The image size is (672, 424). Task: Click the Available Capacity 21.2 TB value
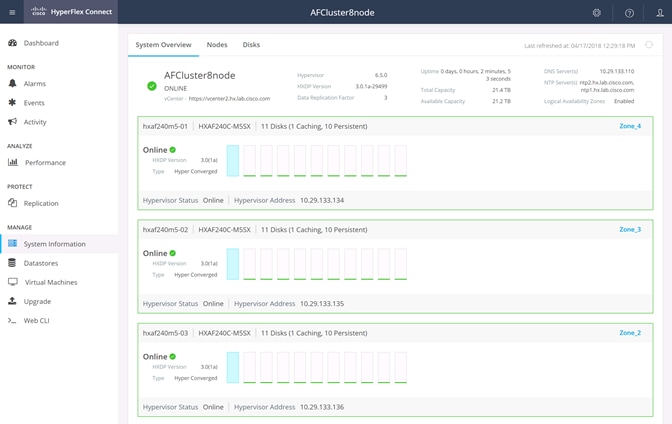501,101
